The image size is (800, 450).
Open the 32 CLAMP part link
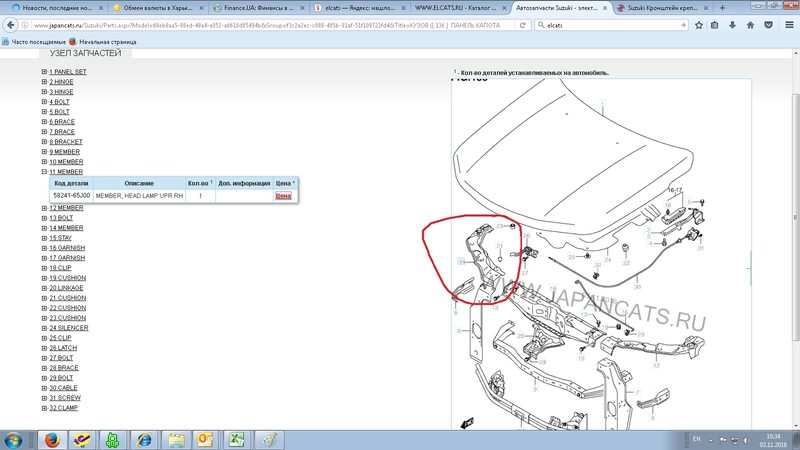(x=64, y=408)
